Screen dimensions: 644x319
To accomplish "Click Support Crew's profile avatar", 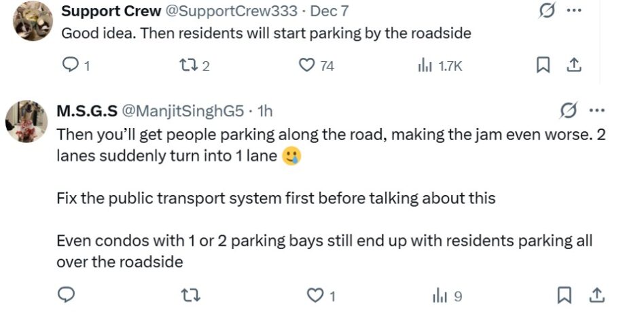I will 33,20.
